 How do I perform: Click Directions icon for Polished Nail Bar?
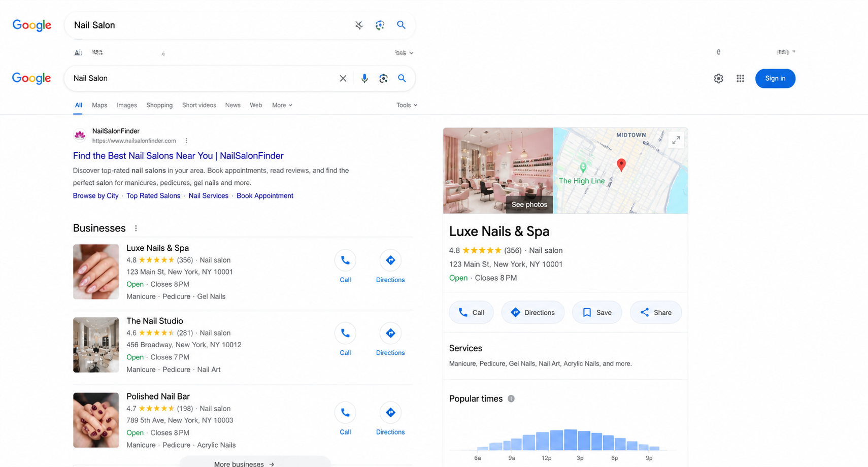[x=390, y=413]
